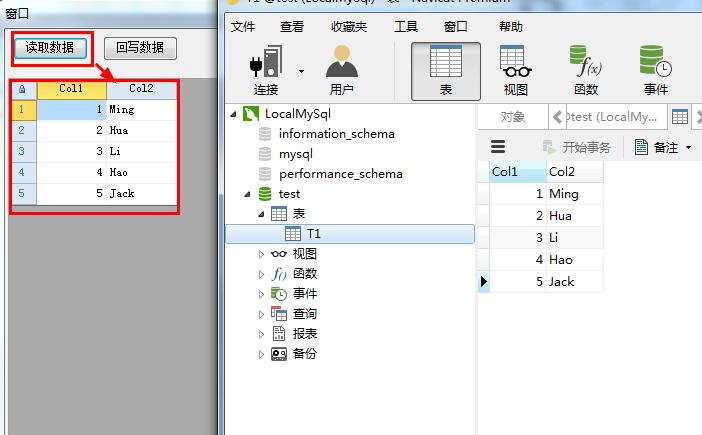The width and height of the screenshot is (702, 435).
Task: Select Jack cell in left window grid
Action: click(x=141, y=194)
